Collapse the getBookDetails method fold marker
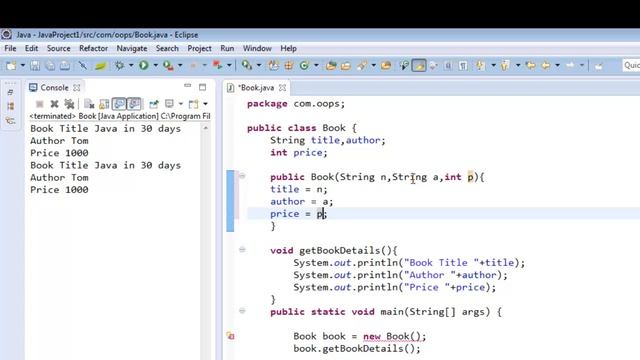Viewport: 640px width, 360px height. [242, 249]
